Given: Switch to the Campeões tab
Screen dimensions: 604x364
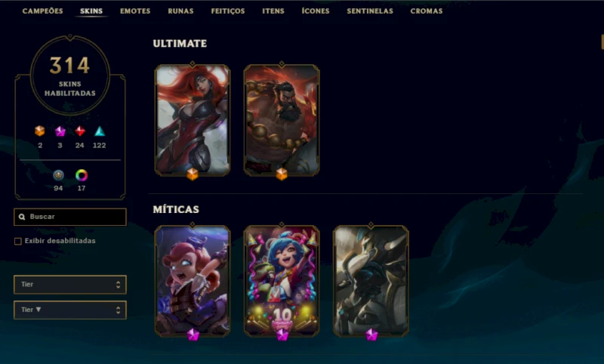Looking at the screenshot, I should tap(43, 11).
